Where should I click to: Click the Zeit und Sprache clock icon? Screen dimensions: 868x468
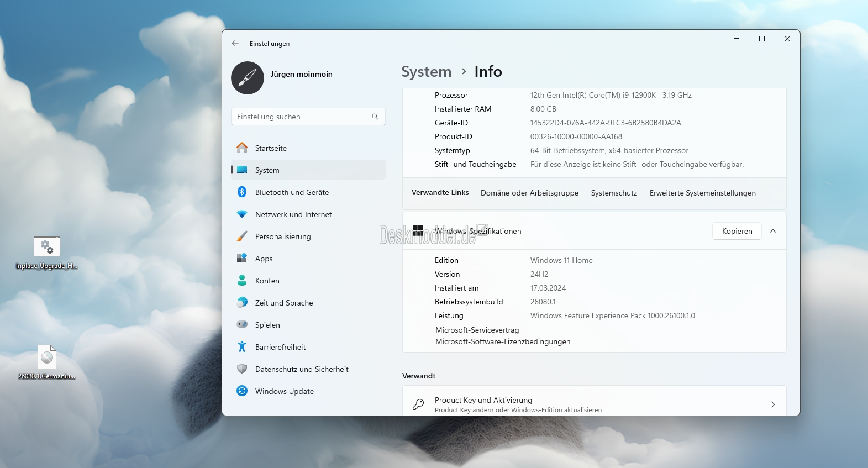click(x=242, y=303)
